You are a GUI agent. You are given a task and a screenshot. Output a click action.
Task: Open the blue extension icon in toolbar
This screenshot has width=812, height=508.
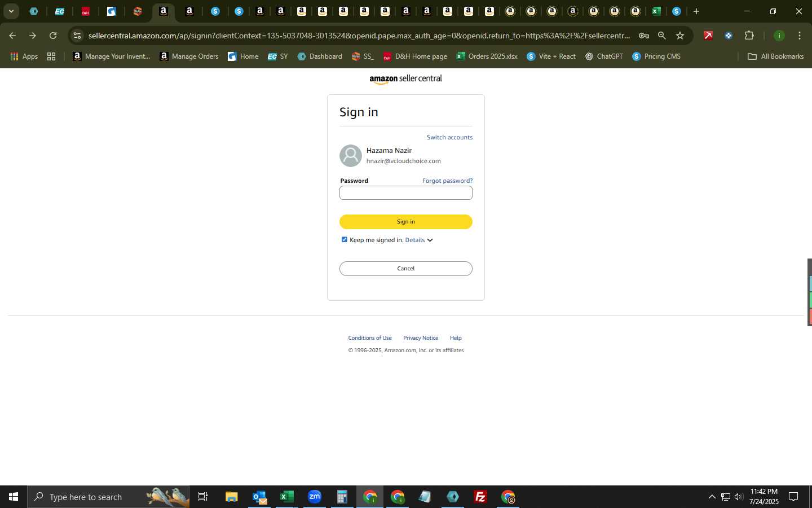click(729, 36)
